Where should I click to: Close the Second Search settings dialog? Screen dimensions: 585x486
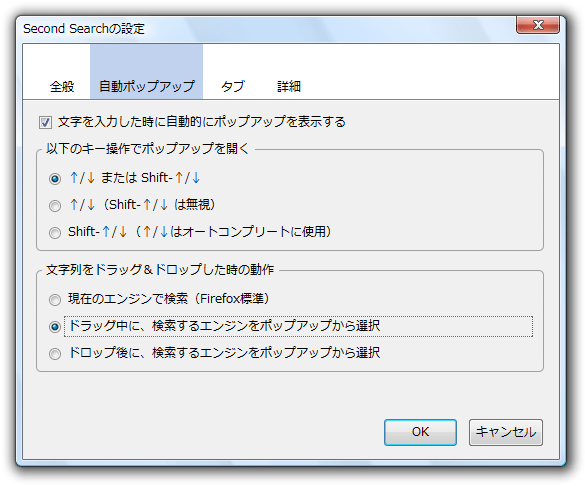538,25
